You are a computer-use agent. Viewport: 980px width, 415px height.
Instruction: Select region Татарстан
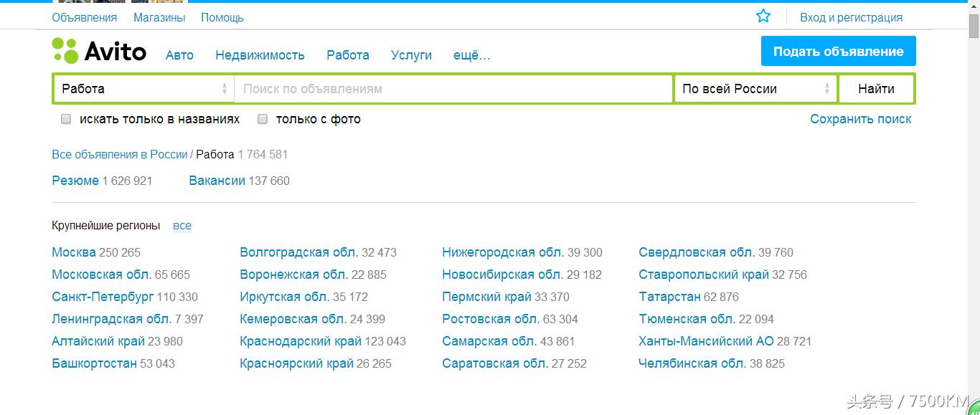tap(669, 297)
